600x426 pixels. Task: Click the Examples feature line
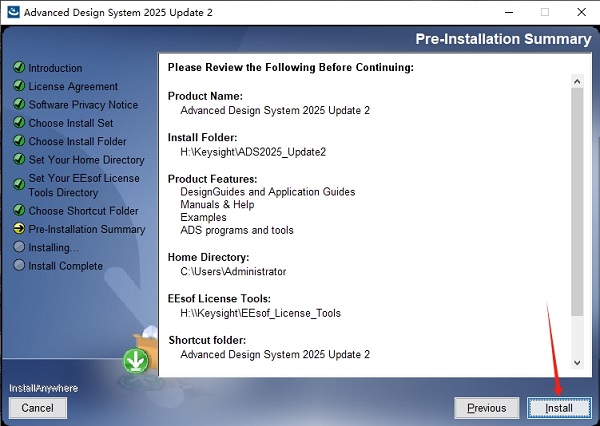pyautogui.click(x=203, y=217)
